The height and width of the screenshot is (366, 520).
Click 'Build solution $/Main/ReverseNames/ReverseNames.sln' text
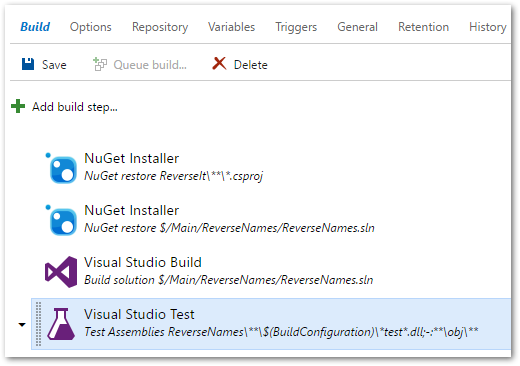pyautogui.click(x=229, y=280)
